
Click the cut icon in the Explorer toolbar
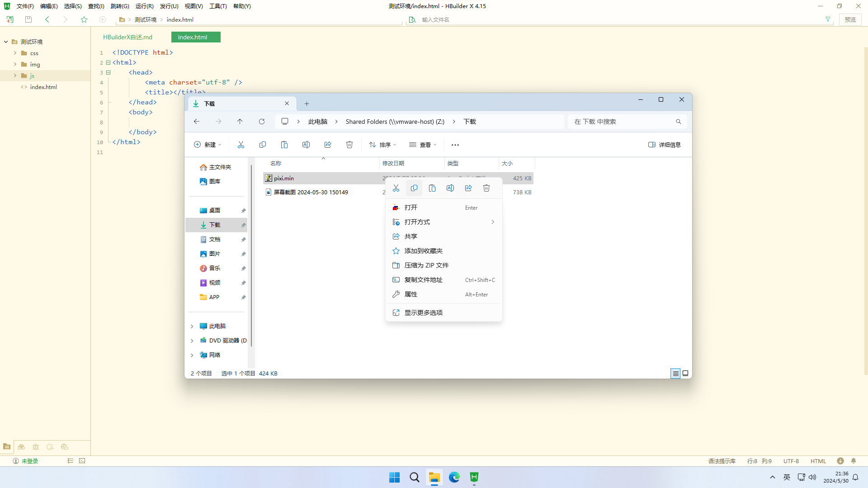tap(241, 145)
